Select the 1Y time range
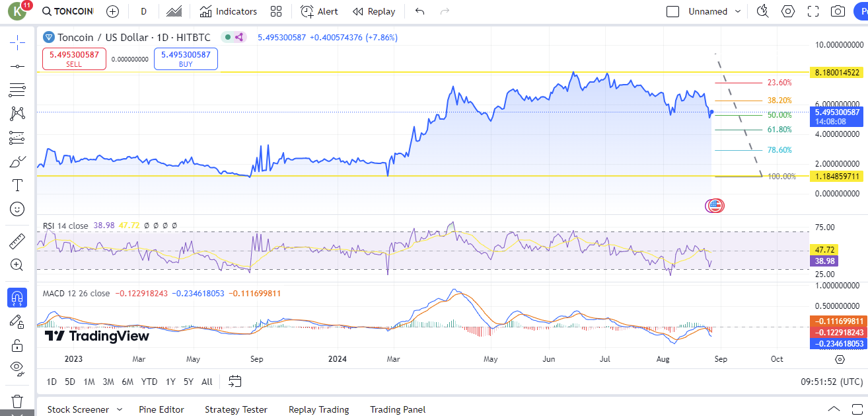The height and width of the screenshot is (416, 868). tap(170, 382)
